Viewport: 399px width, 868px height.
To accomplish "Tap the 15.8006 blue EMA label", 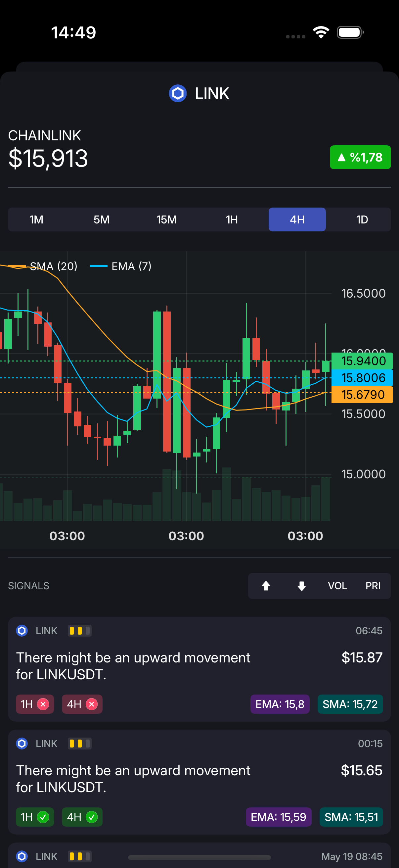I will (362, 378).
